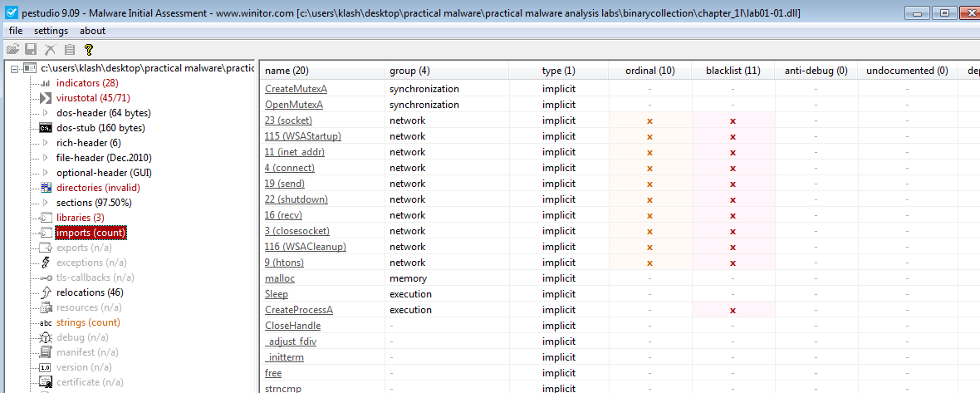The width and height of the screenshot is (980, 393).
Task: Click the indicators bar chart icon
Action: tap(45, 83)
